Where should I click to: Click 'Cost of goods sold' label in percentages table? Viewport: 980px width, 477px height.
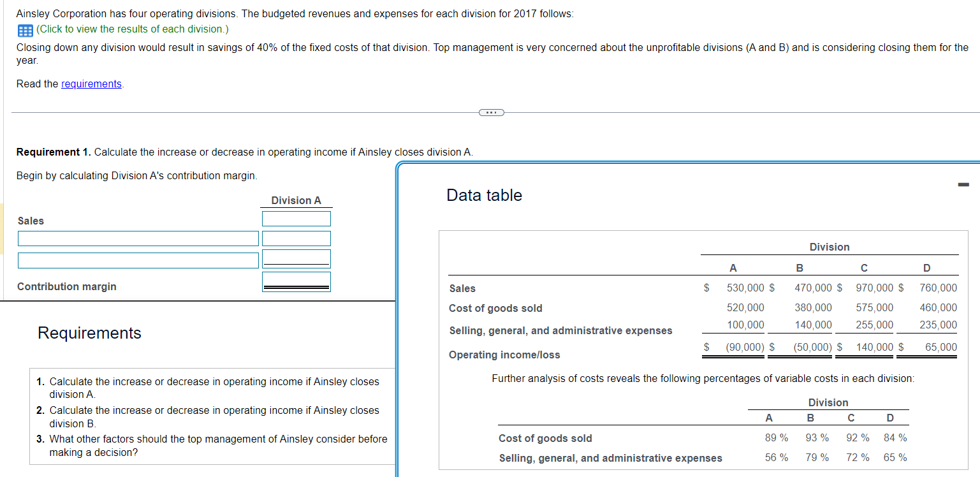[x=545, y=438]
